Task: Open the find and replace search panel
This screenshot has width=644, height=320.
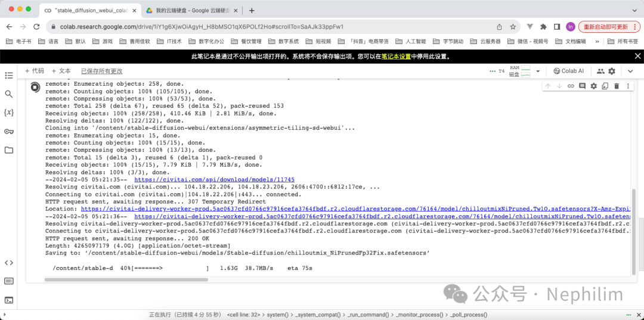Action: (x=8, y=94)
